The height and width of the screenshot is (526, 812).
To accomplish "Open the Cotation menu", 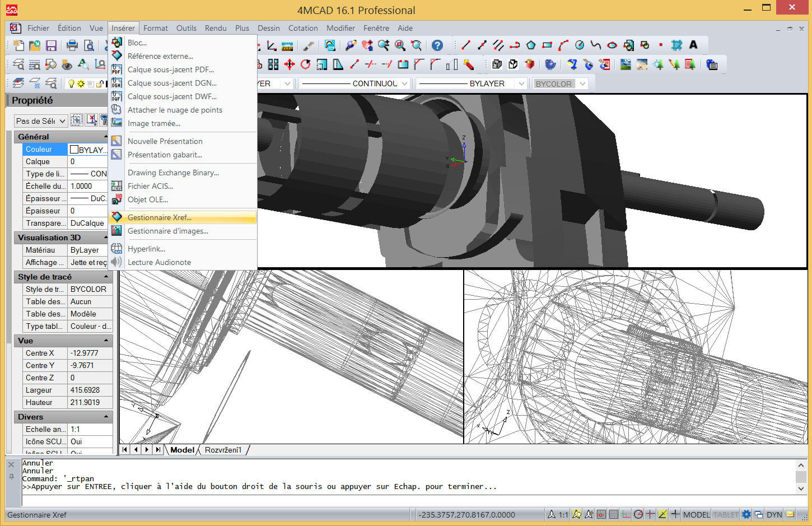I will [x=303, y=28].
